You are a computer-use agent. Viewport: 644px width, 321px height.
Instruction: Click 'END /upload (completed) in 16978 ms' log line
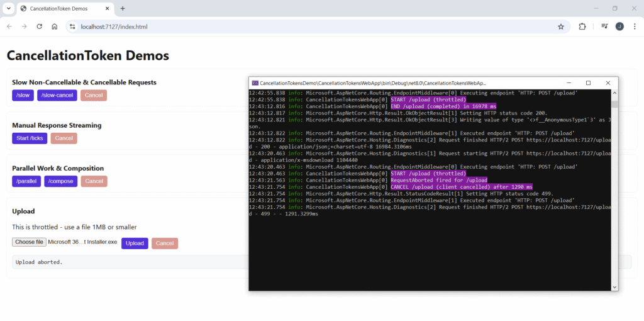(x=443, y=106)
